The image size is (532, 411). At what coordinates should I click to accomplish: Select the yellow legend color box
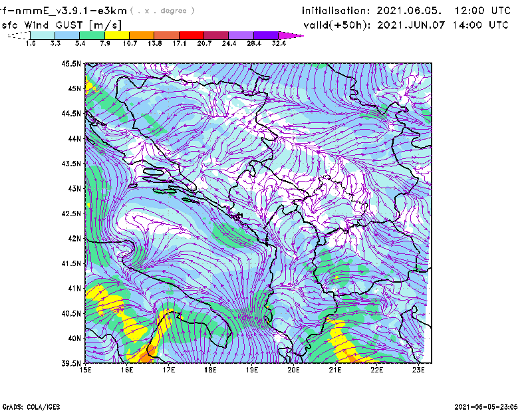pyautogui.click(x=117, y=35)
